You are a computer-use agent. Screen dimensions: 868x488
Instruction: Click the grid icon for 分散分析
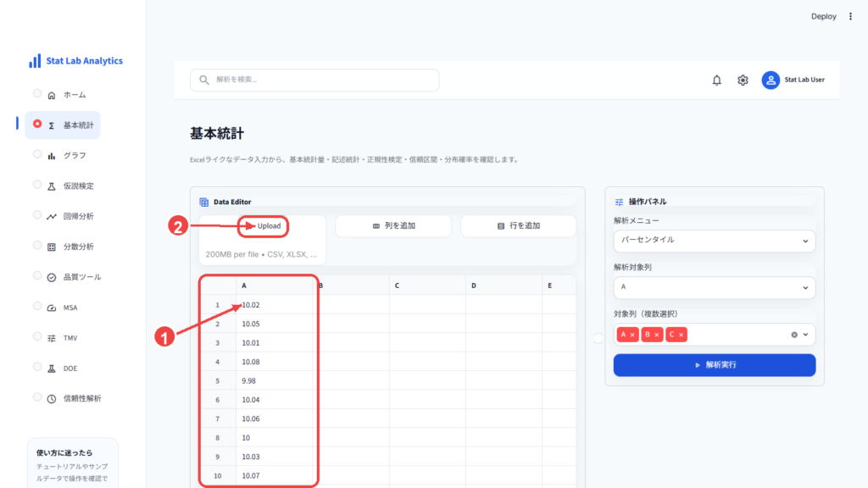click(x=52, y=247)
